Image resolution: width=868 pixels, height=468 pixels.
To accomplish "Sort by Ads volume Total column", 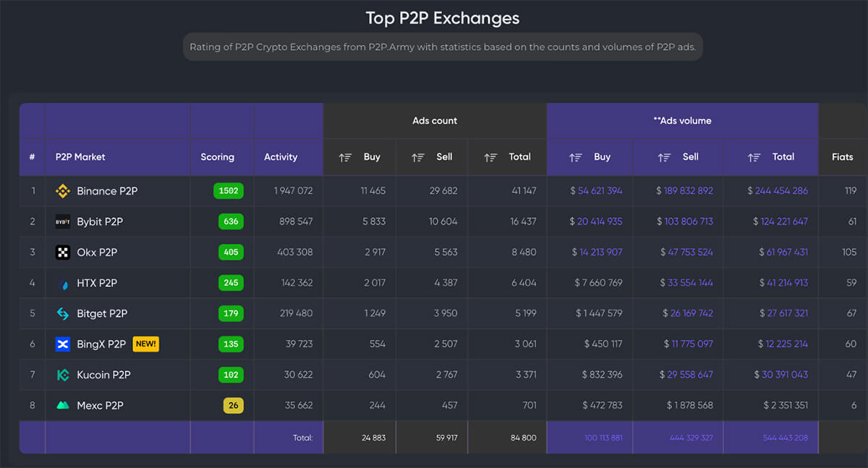I will (754, 157).
